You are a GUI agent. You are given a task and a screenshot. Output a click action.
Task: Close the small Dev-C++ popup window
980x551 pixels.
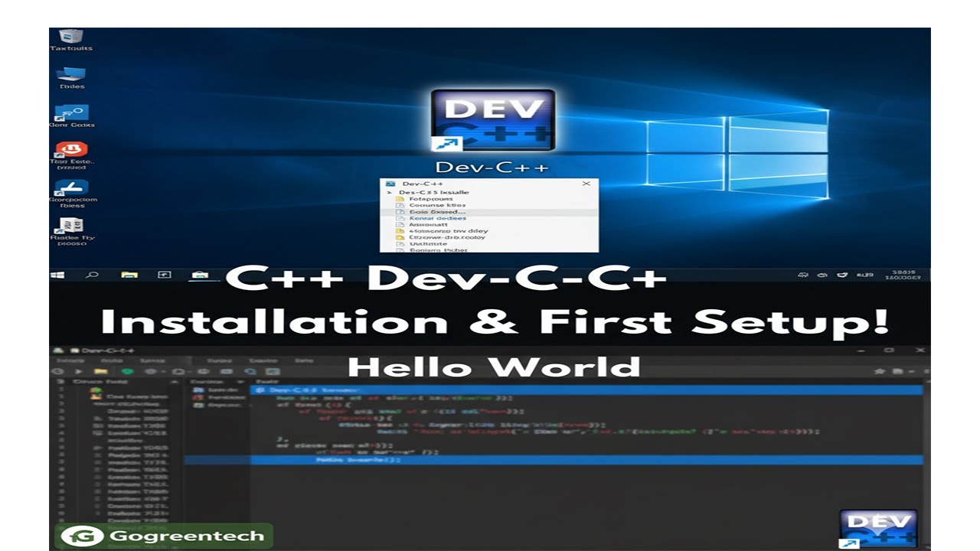pyautogui.click(x=586, y=184)
